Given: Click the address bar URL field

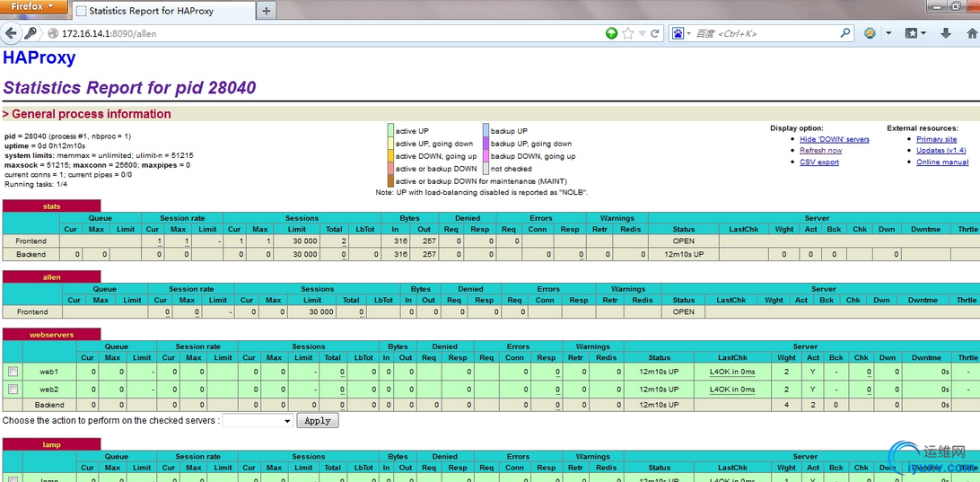Looking at the screenshot, I should click(331, 34).
